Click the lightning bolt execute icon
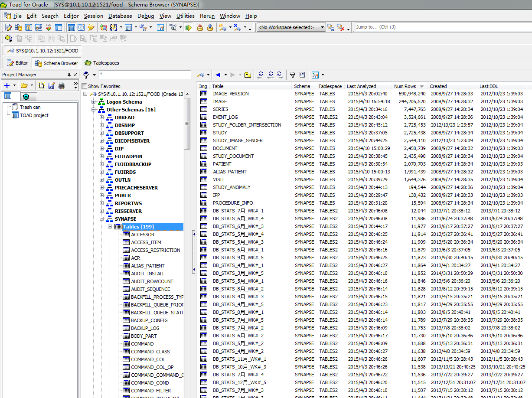This screenshot has height=398, width=532. (x=91, y=27)
